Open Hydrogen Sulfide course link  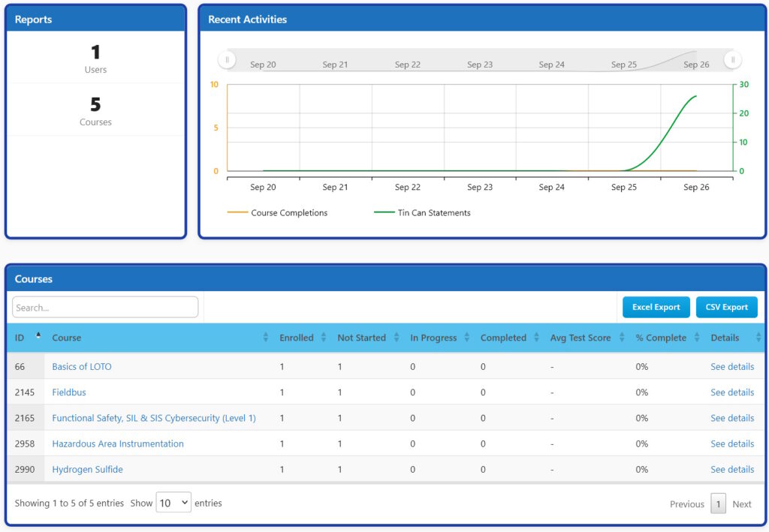(87, 470)
